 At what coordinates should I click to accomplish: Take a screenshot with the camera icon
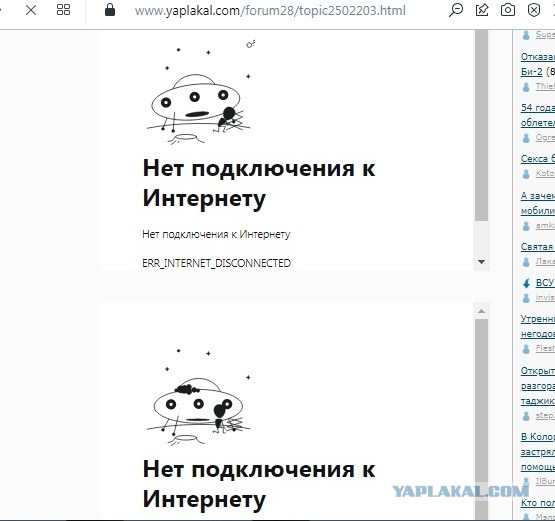tap(508, 10)
